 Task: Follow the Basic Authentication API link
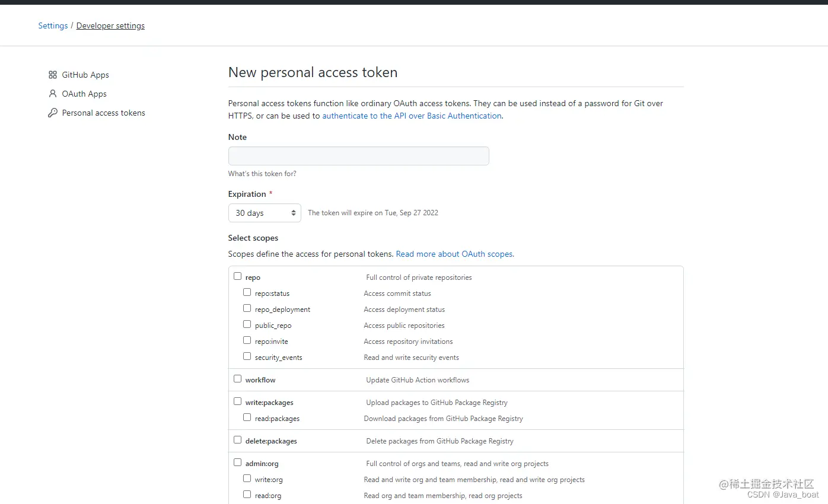coord(412,116)
